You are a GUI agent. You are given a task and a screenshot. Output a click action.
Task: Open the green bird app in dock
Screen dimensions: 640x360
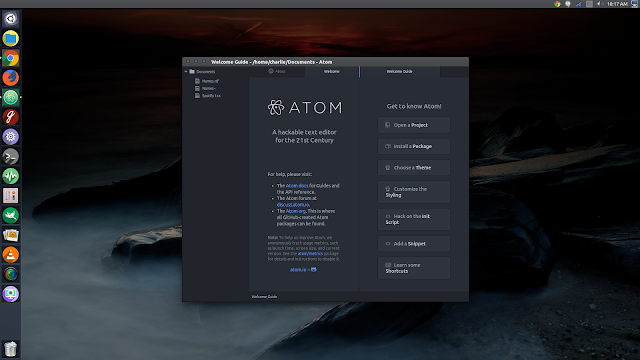point(11,215)
